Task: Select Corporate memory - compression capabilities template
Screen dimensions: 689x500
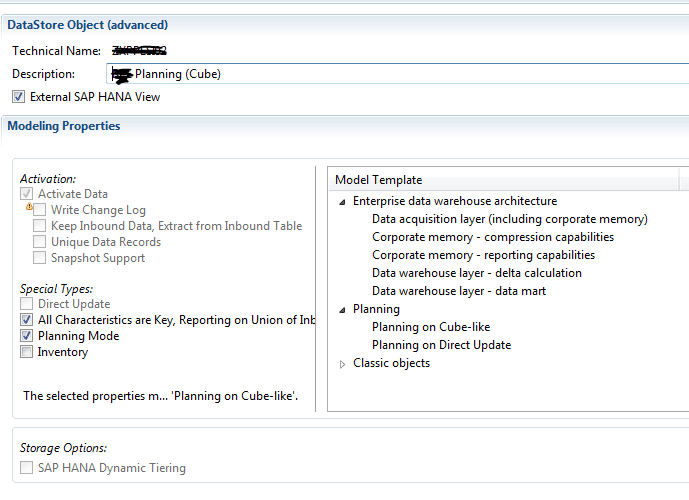Action: [492, 237]
